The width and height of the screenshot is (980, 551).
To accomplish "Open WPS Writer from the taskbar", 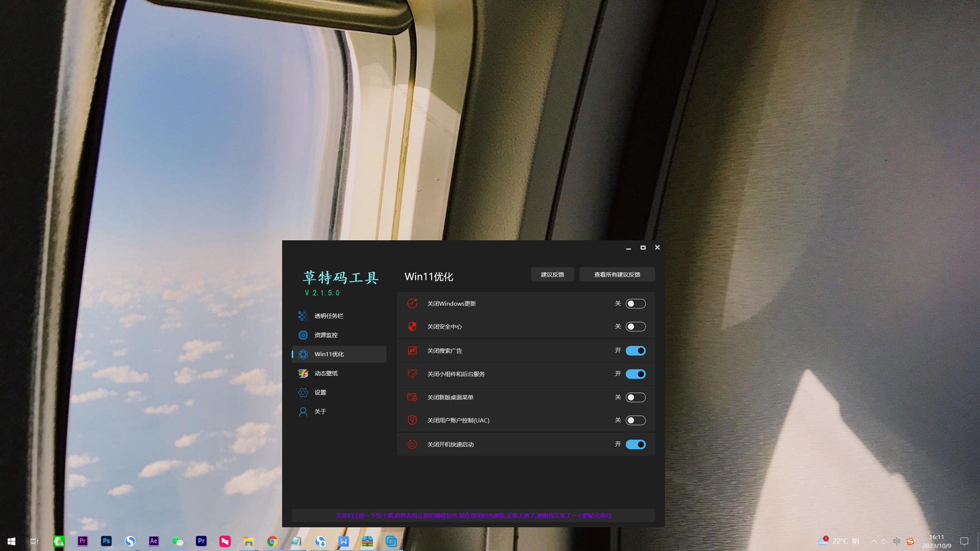I will coord(344,541).
